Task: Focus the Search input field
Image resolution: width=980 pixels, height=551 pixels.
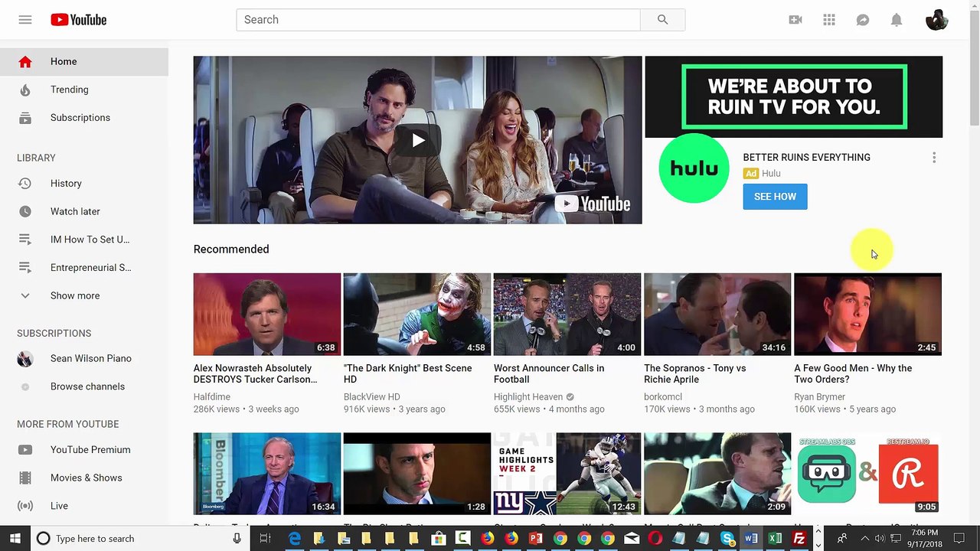Action: pos(438,20)
